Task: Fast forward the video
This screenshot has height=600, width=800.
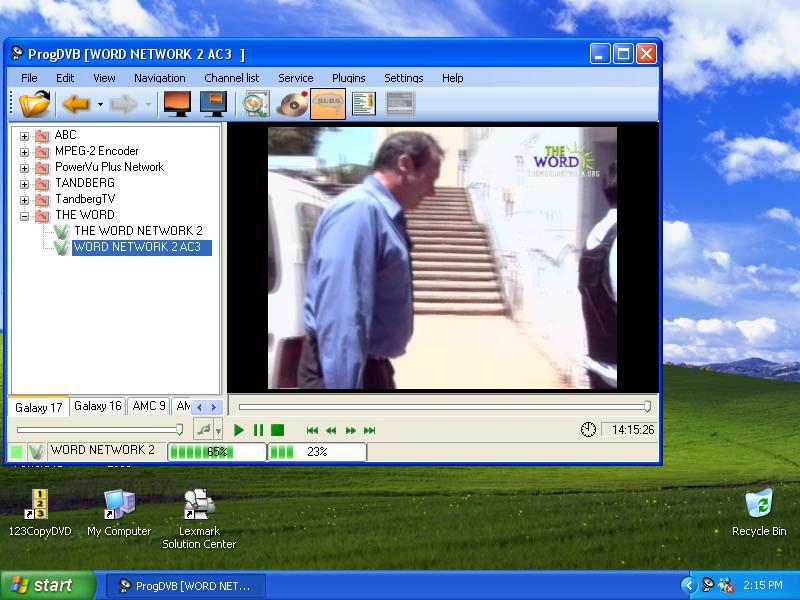Action: click(351, 431)
